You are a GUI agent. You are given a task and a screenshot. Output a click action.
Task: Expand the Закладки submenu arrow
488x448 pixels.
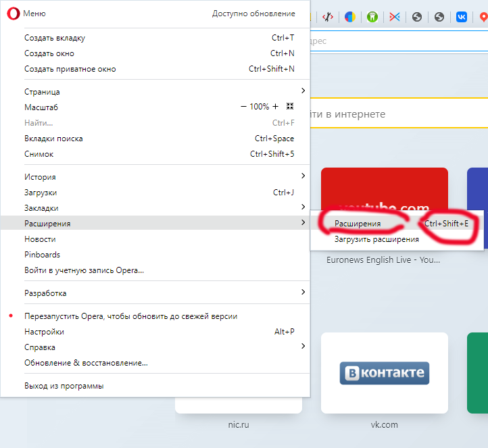click(303, 207)
